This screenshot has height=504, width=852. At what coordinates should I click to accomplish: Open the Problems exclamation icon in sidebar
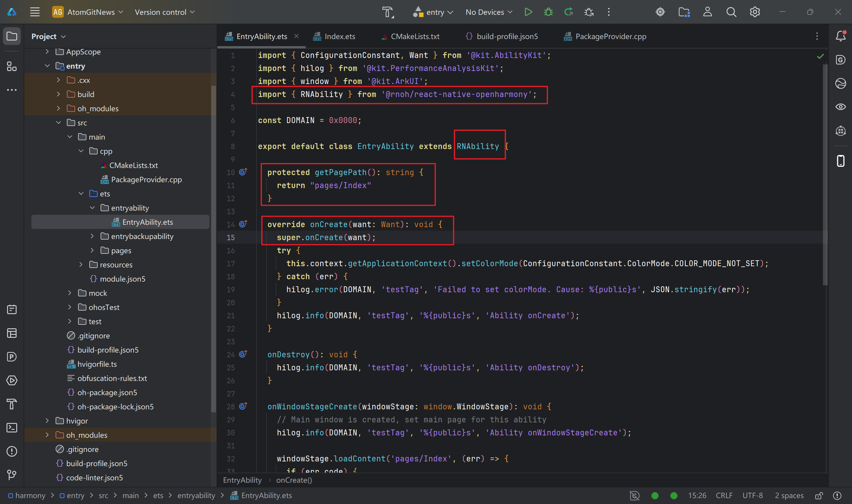coord(12,451)
